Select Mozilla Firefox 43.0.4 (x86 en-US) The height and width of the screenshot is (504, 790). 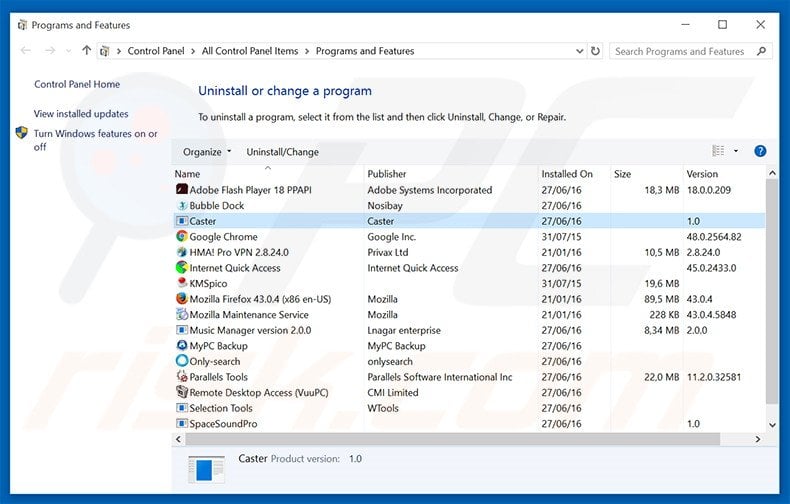pyautogui.click(x=260, y=299)
